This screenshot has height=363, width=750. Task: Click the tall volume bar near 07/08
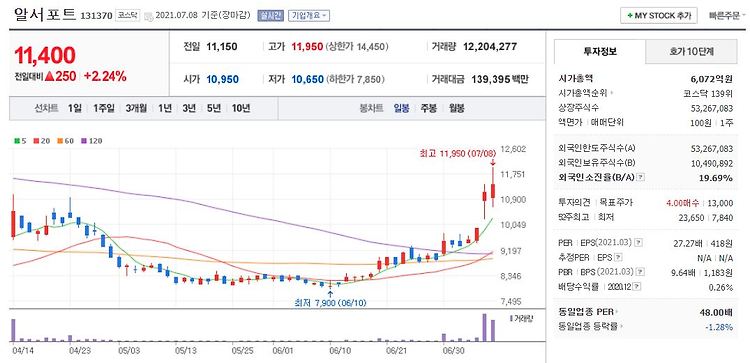(484, 328)
